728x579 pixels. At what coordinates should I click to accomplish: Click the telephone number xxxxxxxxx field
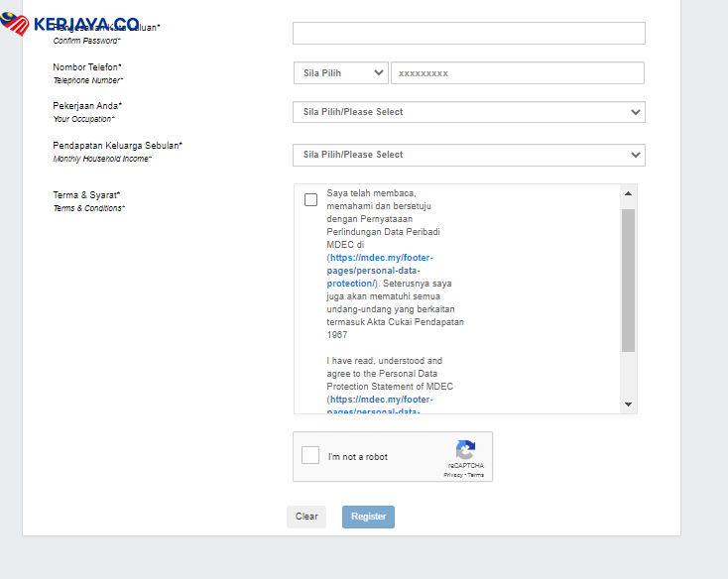point(517,73)
